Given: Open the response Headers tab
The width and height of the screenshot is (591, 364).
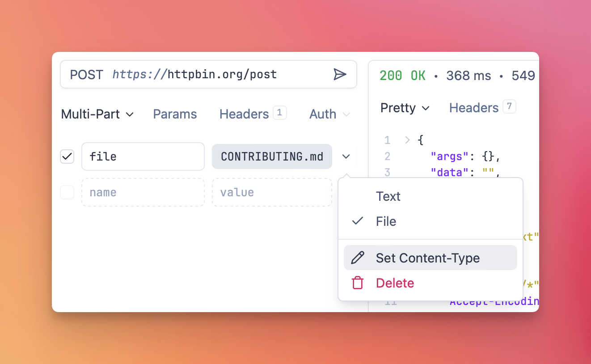Looking at the screenshot, I should pyautogui.click(x=474, y=108).
